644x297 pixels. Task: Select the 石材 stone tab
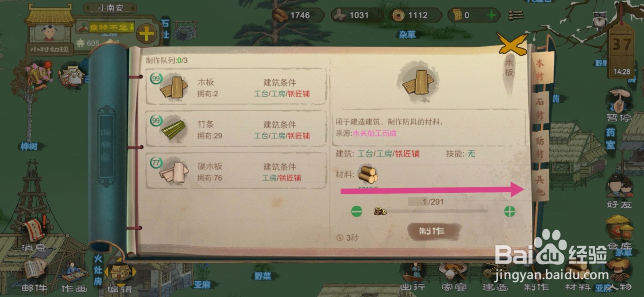click(540, 109)
